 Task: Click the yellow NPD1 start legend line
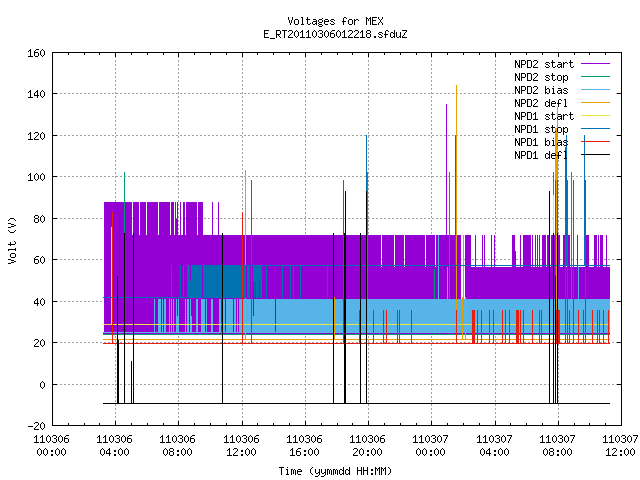[595, 116]
